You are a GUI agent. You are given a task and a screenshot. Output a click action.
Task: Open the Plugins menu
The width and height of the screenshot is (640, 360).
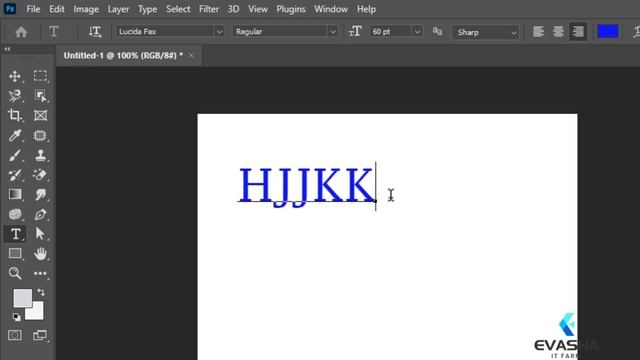[291, 9]
